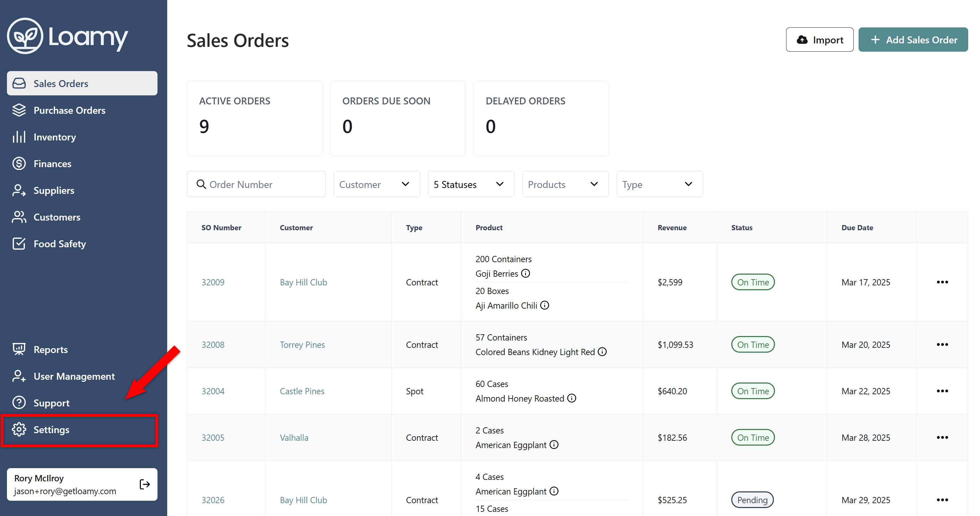Open Reports page
980x516 pixels.
pyautogui.click(x=82, y=350)
